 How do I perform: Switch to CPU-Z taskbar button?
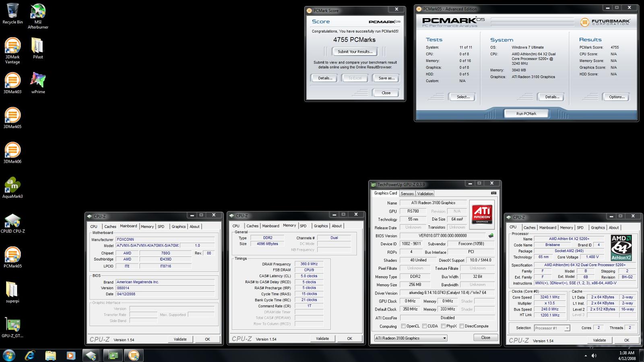point(91,355)
